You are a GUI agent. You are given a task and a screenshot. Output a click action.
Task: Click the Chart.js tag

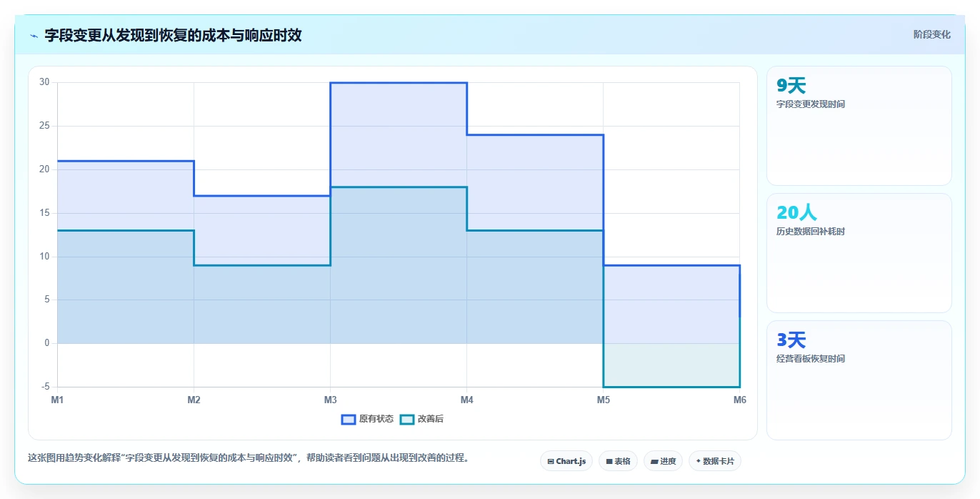(566, 461)
